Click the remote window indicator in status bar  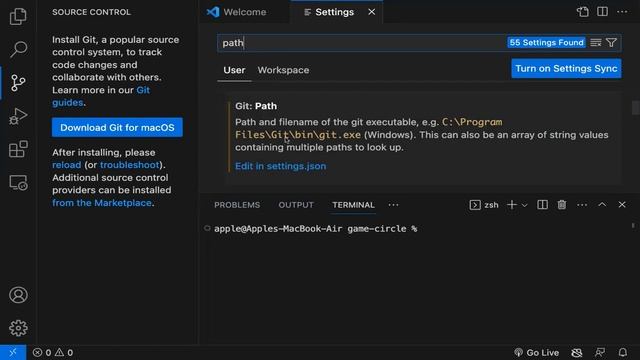[13, 352]
